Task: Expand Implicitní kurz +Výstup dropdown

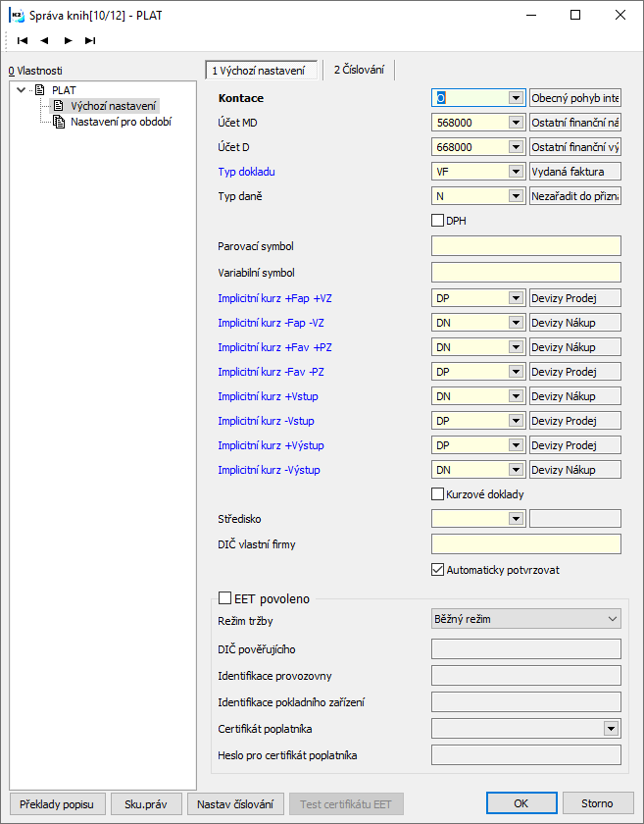Action: 516,445
